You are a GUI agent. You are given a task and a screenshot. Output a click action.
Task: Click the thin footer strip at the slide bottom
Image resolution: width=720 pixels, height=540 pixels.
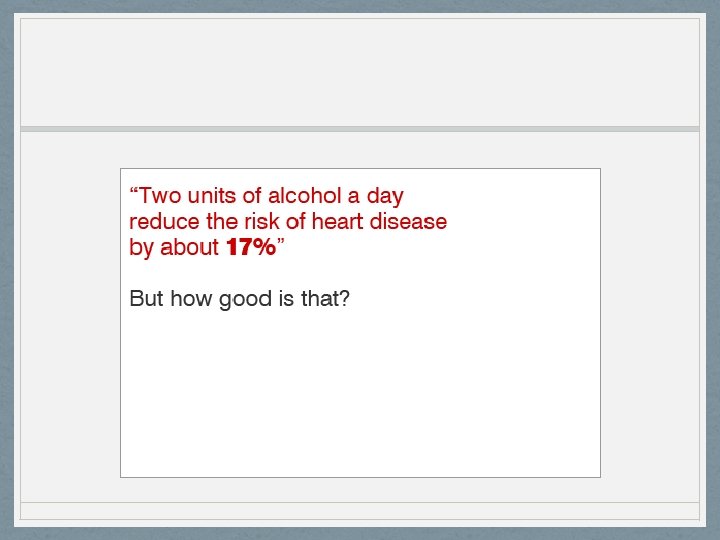coord(360,511)
